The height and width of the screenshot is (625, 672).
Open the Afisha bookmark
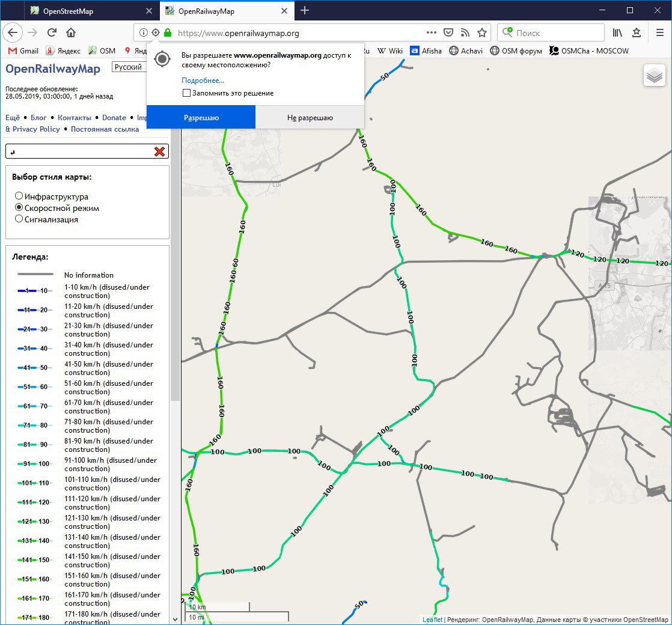(426, 50)
